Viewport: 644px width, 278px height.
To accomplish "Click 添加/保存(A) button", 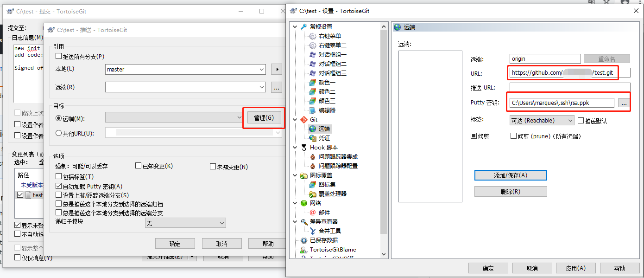I will coord(511,175).
